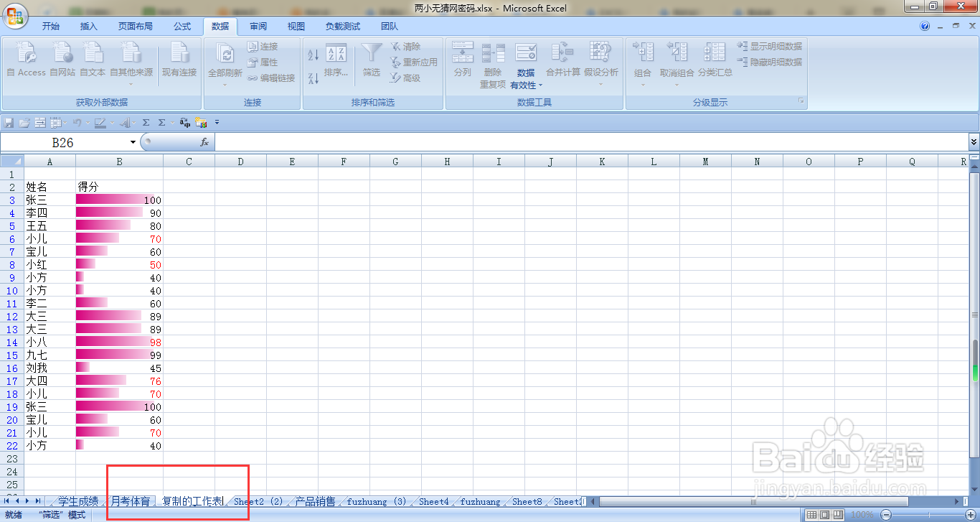
Task: Open Ungroup (取消组合) dropdown arrow
Action: [x=677, y=84]
